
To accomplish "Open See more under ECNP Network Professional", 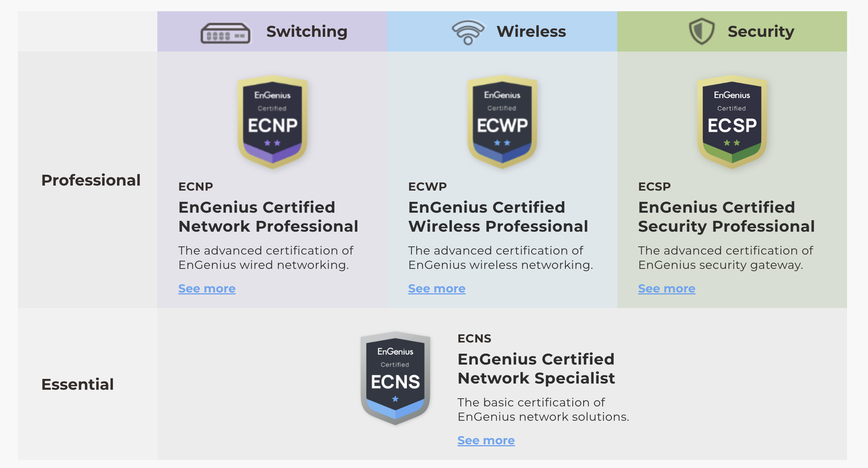I will 207,289.
